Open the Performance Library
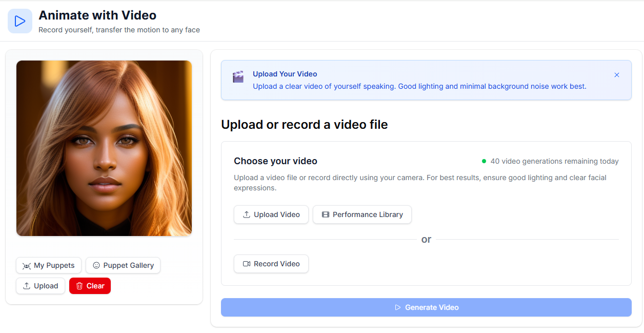The width and height of the screenshot is (644, 333). click(362, 214)
